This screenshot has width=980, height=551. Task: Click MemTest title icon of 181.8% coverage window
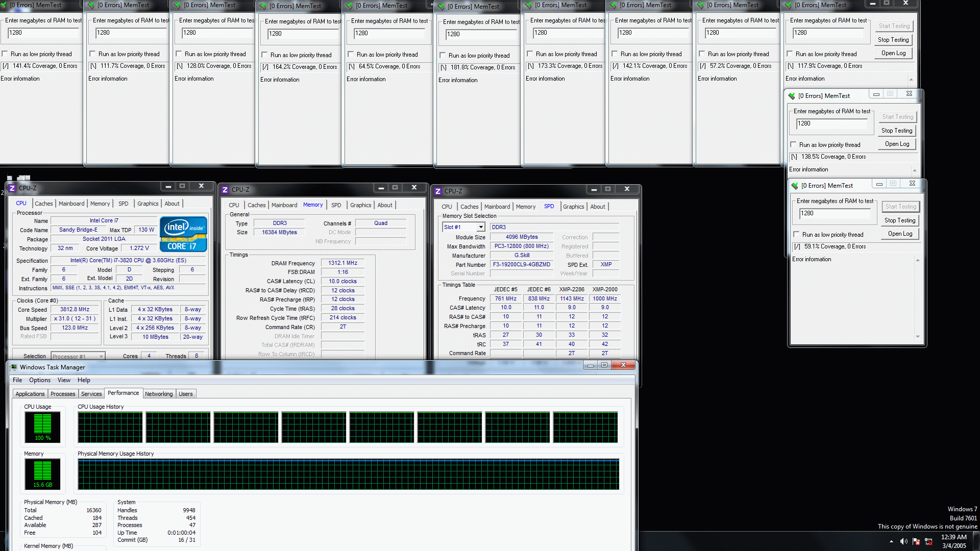tap(442, 7)
